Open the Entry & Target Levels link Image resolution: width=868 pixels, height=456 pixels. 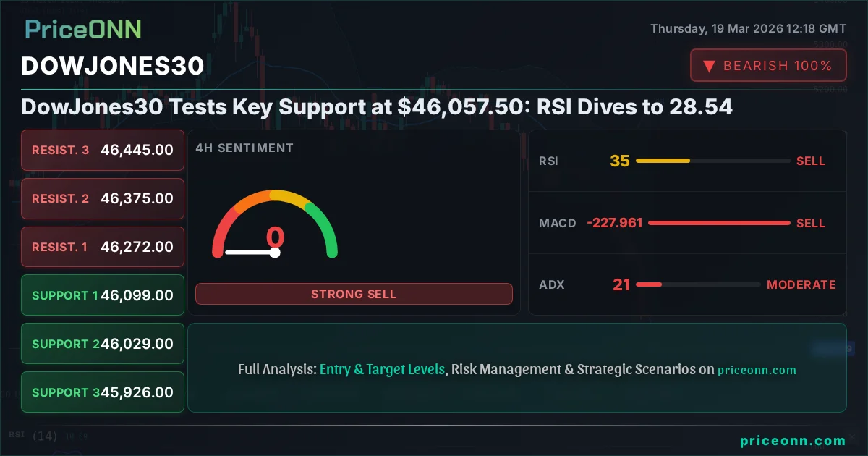(x=382, y=369)
